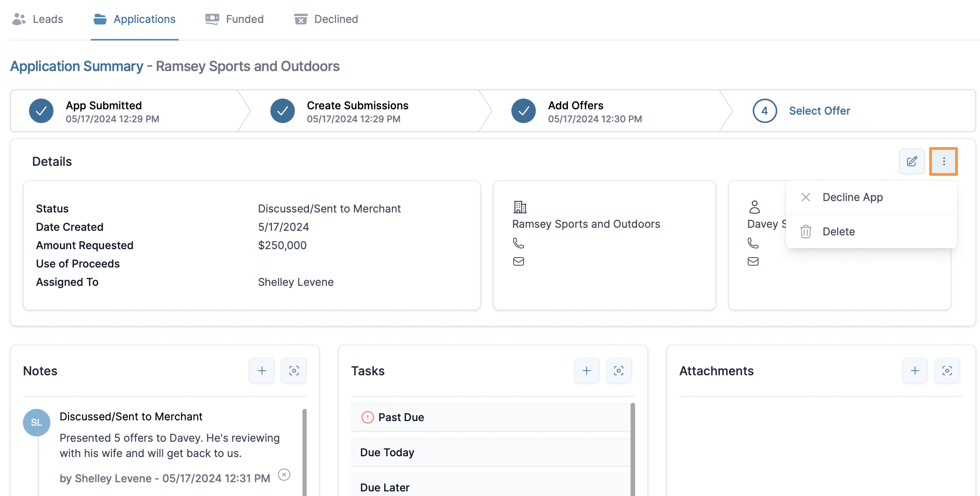The image size is (980, 496).
Task: Add a new note with plus icon
Action: click(x=262, y=371)
